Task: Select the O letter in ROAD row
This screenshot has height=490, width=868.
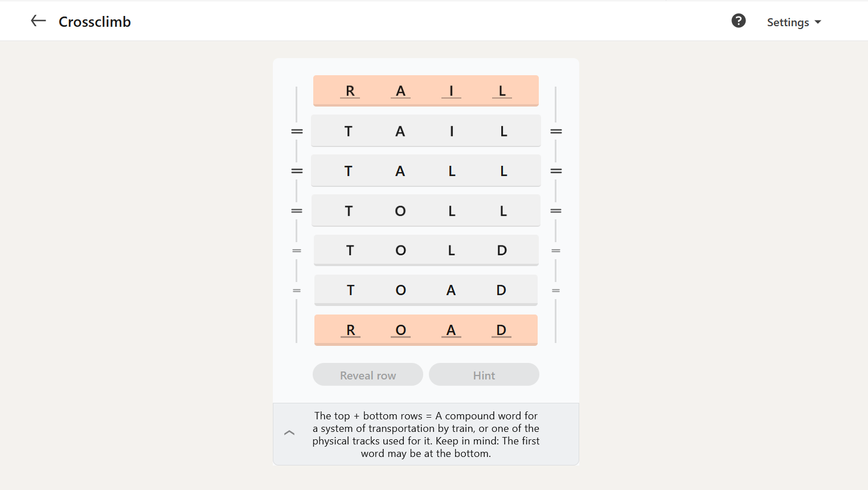Action: tap(400, 330)
